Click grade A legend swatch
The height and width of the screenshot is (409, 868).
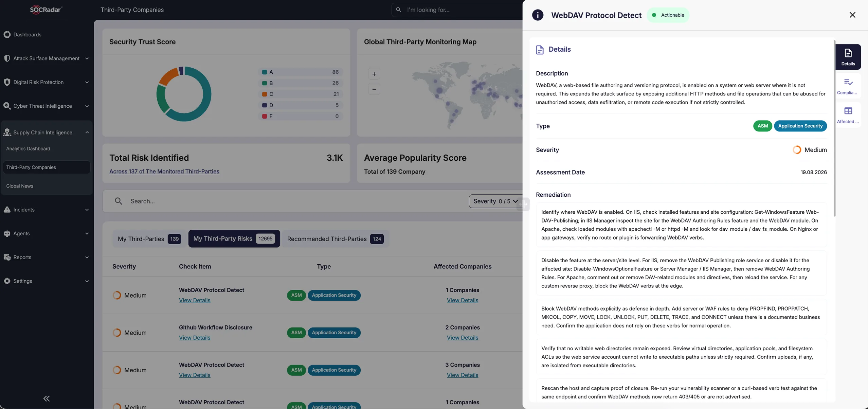coord(264,72)
